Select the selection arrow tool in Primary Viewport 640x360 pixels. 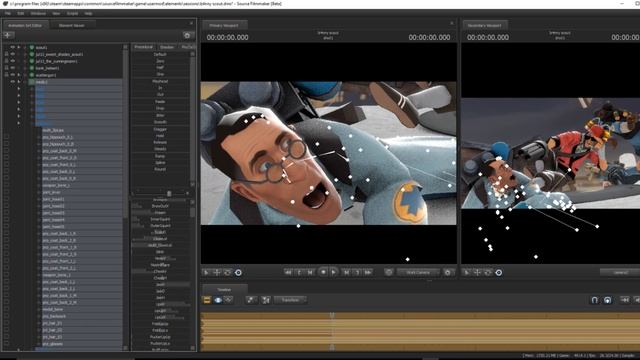click(207, 272)
